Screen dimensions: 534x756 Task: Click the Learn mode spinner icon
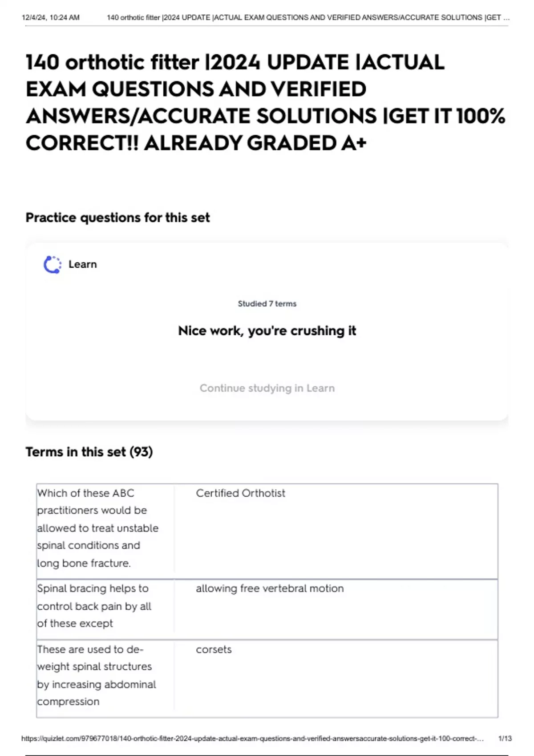click(53, 265)
